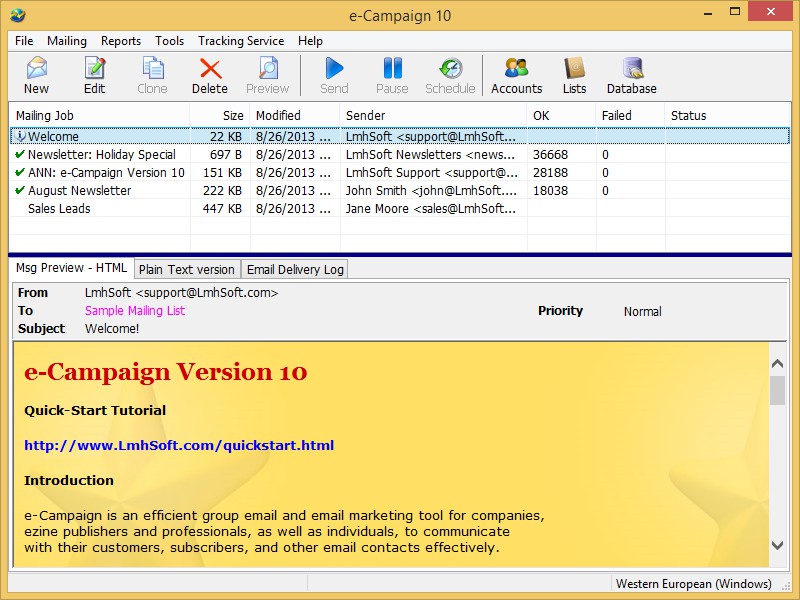Switch to Plain Text version tab
This screenshot has width=800, height=600.
187,269
